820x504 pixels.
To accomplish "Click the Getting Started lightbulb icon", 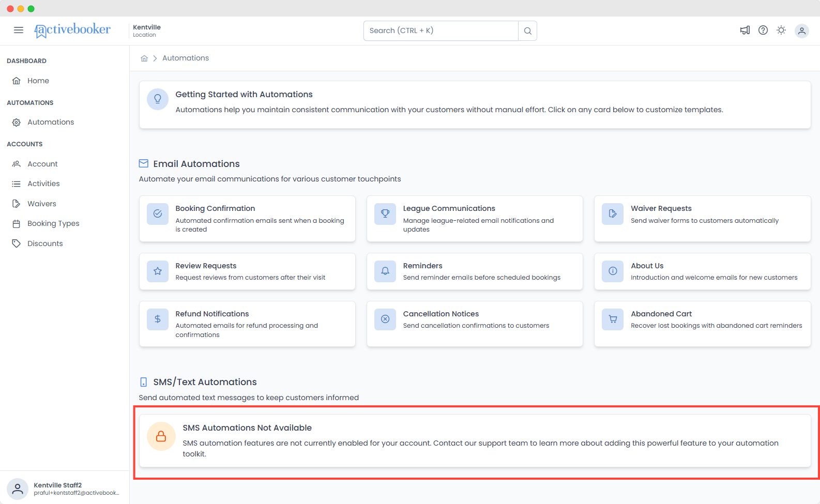I will point(158,99).
